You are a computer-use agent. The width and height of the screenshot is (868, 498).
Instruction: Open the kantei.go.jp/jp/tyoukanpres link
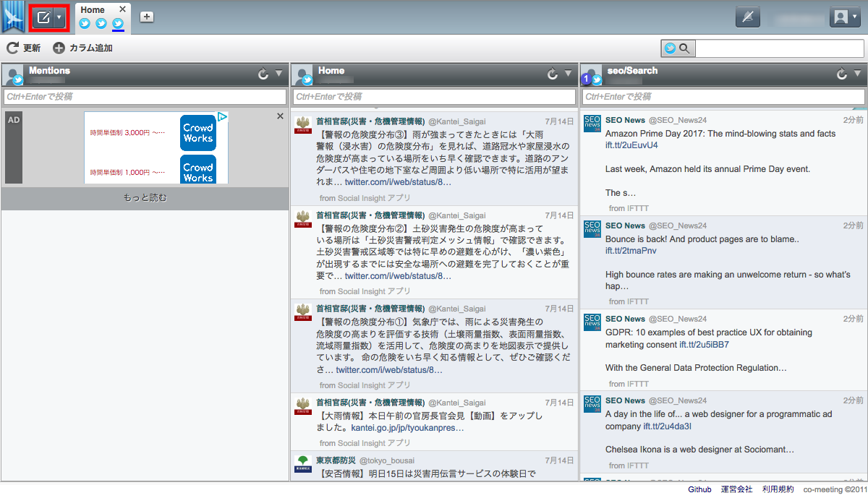[x=408, y=428]
